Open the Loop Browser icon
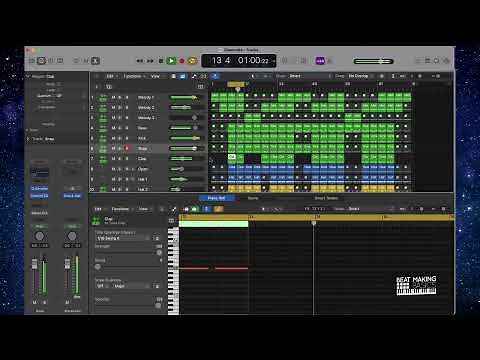Image resolution: width=480 pixels, height=360 pixels. pyautogui.click(x=436, y=61)
